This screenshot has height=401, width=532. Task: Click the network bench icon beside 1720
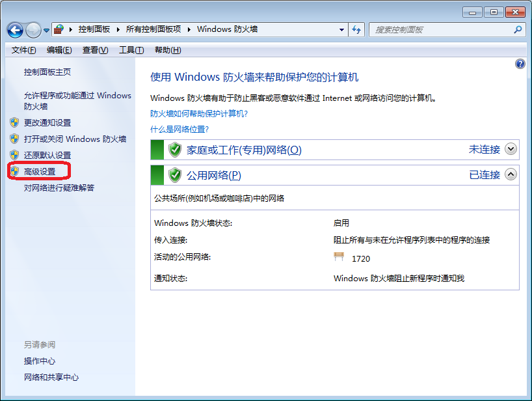point(339,256)
